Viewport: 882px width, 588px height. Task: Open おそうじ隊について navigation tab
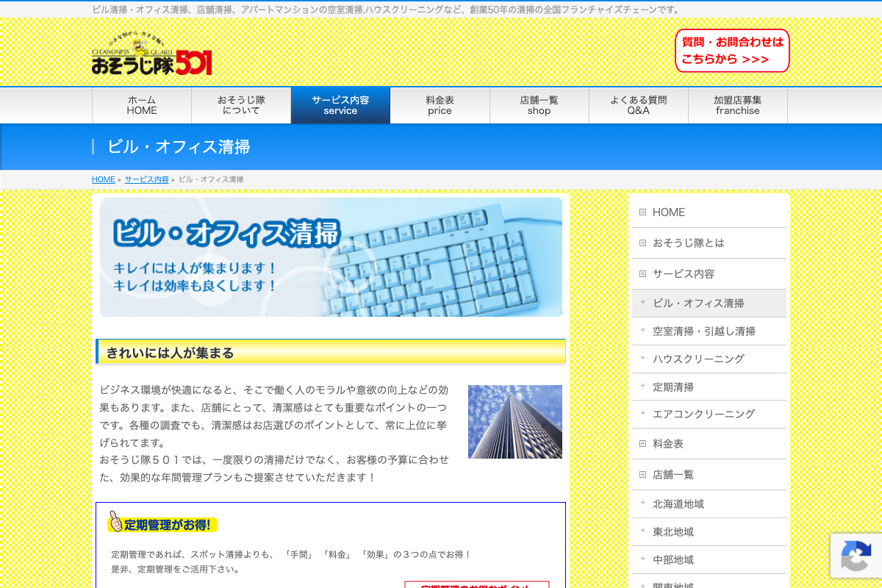pos(241,105)
